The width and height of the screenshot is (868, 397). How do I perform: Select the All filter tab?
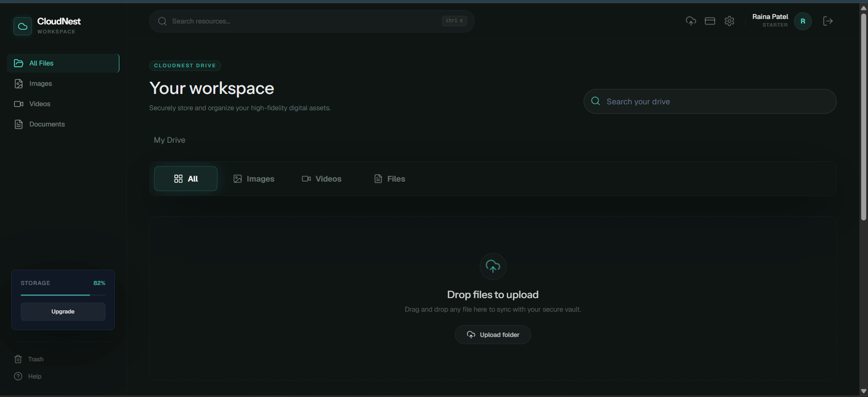(186, 179)
